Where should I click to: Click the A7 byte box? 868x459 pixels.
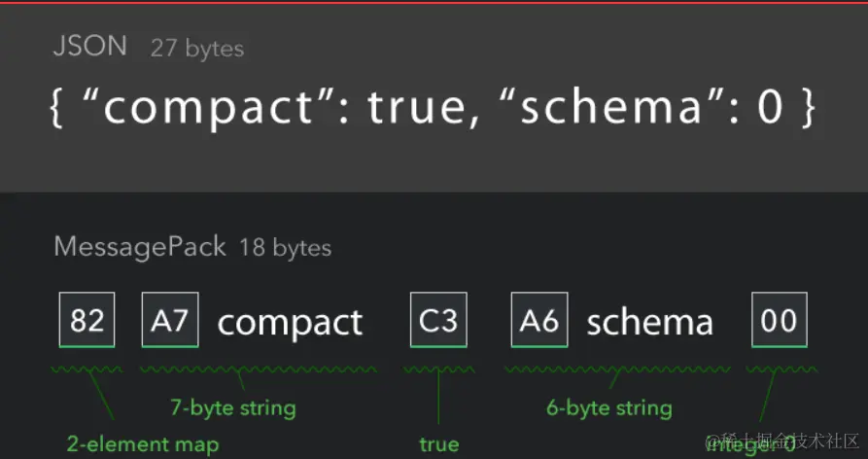170,320
